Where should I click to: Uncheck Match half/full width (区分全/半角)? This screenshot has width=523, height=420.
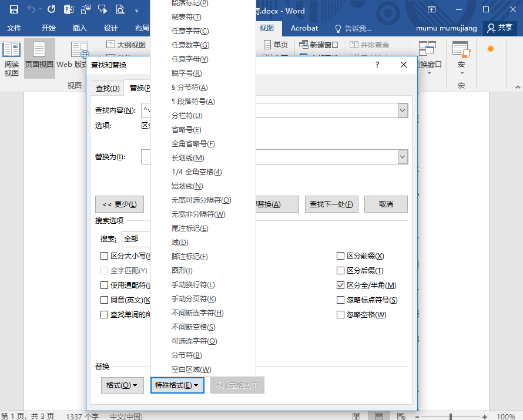340,285
